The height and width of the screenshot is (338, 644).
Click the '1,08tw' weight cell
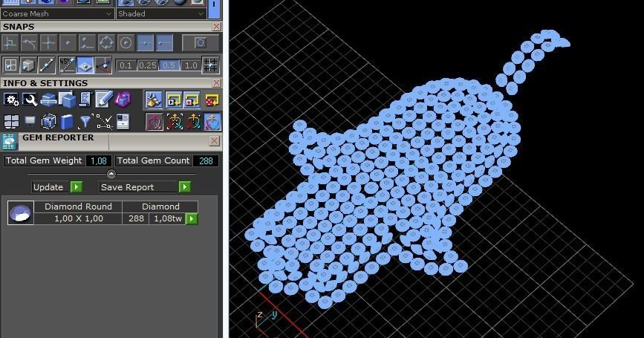pos(168,218)
